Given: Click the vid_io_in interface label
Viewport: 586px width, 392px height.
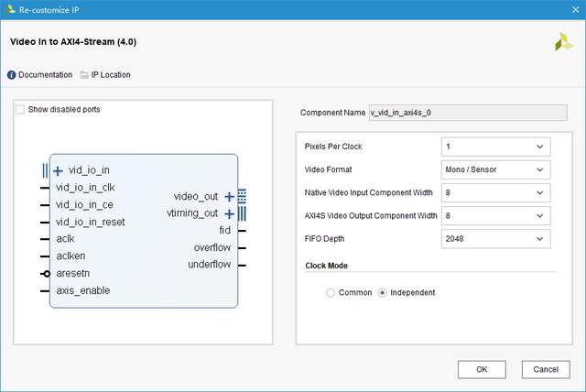Looking at the screenshot, I should (89, 170).
